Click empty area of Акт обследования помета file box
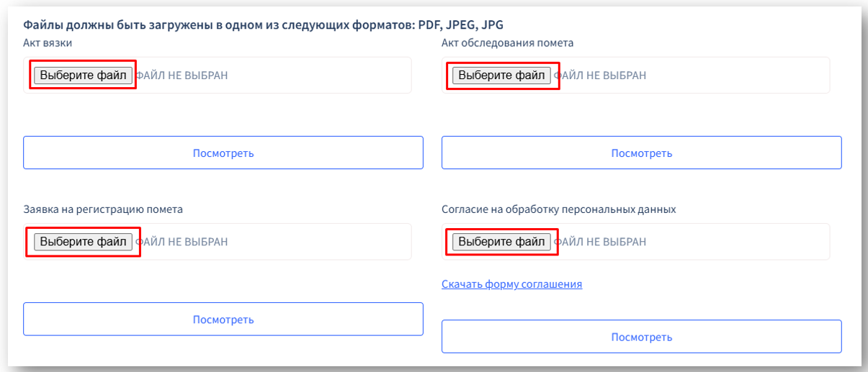The height and width of the screenshot is (372, 868). coord(742,75)
